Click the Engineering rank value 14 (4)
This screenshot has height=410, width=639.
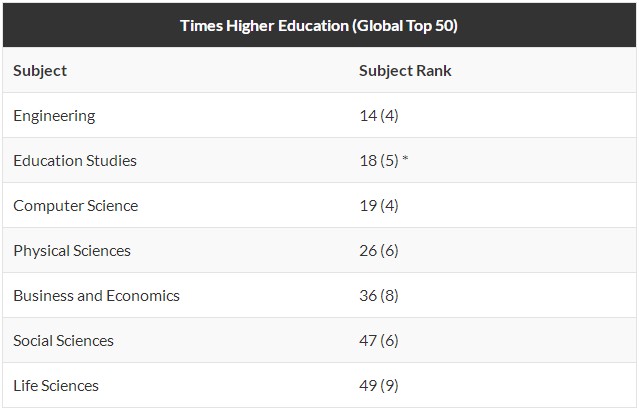point(379,116)
